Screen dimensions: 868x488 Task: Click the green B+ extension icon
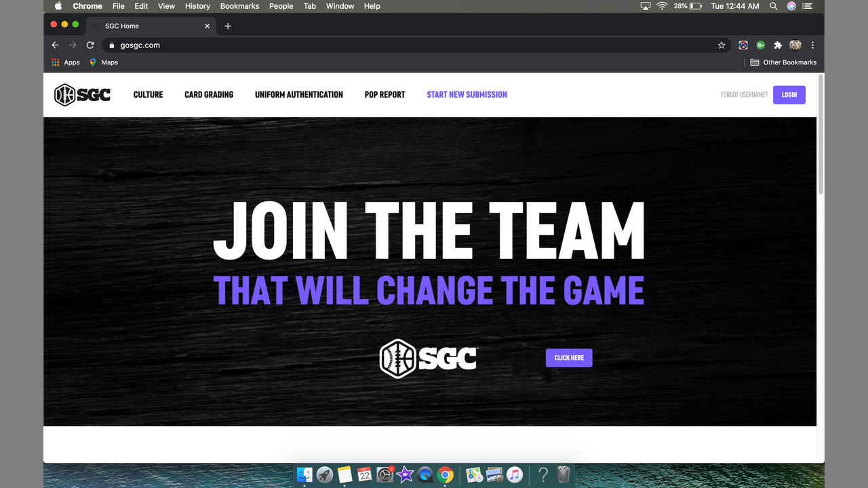[x=761, y=45]
